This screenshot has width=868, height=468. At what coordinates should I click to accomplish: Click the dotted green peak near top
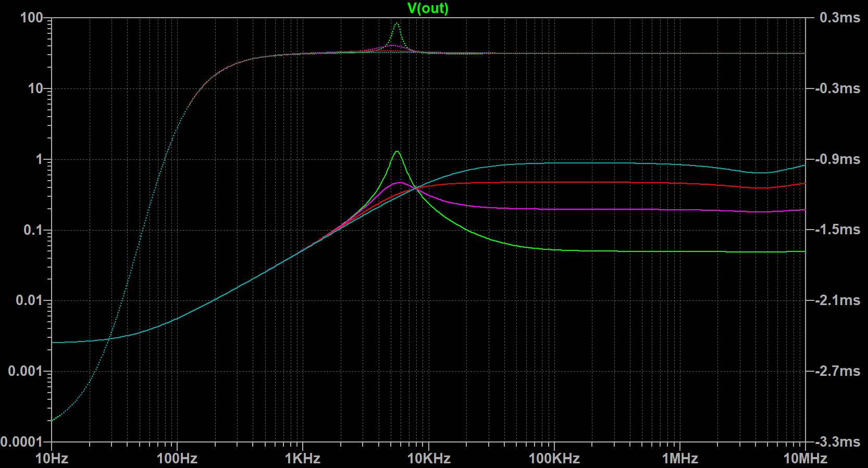click(x=396, y=24)
